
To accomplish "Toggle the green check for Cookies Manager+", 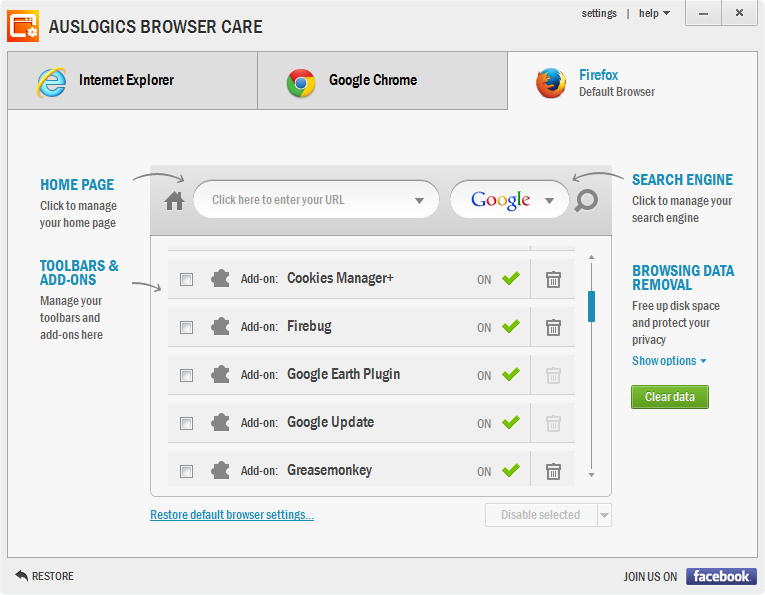I will (511, 278).
